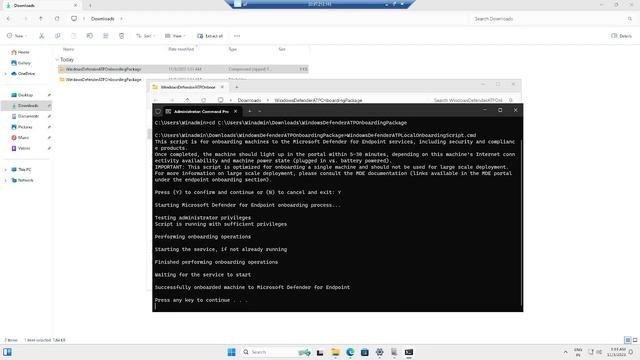Click the network and volume tray icons
Viewport: 640px width, 360px height.
(595, 352)
